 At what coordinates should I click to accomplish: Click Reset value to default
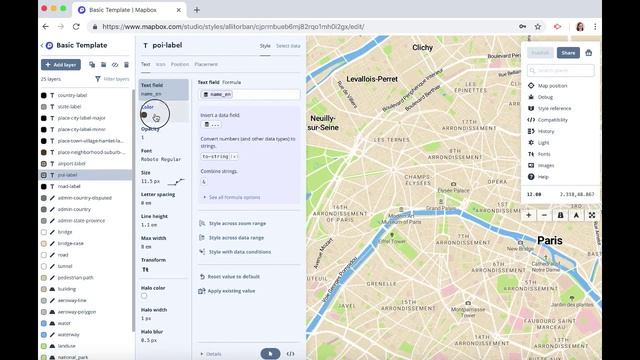(229, 277)
